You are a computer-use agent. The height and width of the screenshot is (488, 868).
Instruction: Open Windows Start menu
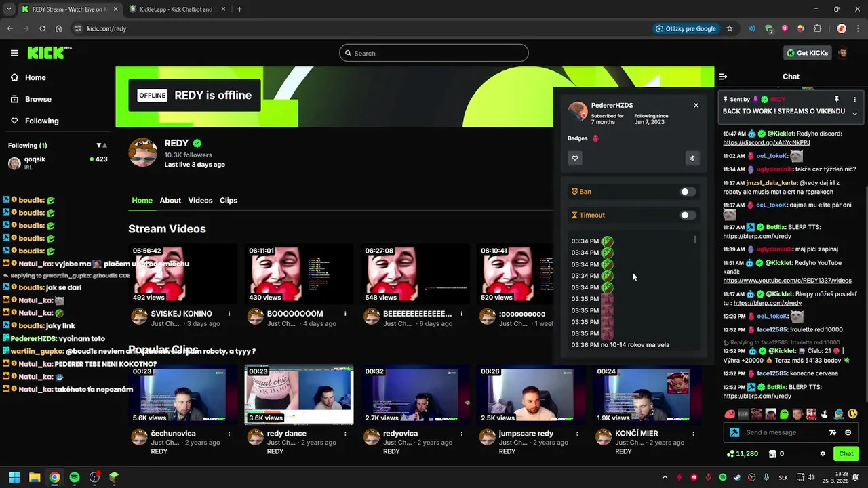click(x=14, y=477)
